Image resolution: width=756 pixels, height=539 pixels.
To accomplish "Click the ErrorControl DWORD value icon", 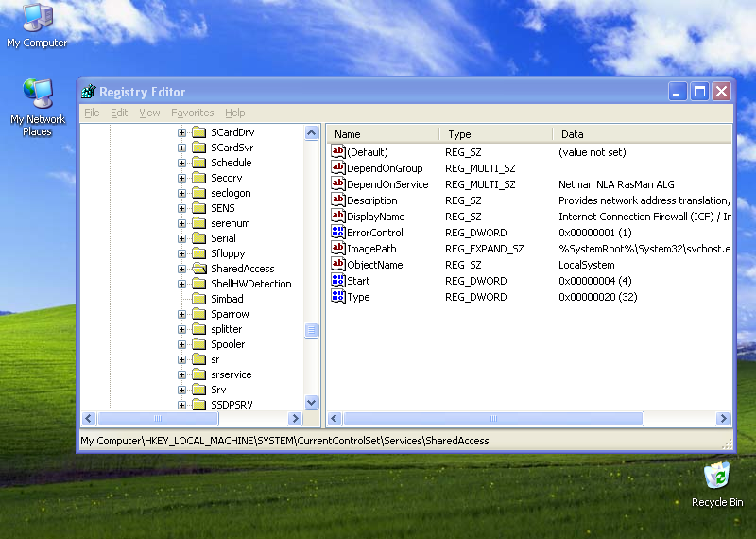I will [338, 232].
